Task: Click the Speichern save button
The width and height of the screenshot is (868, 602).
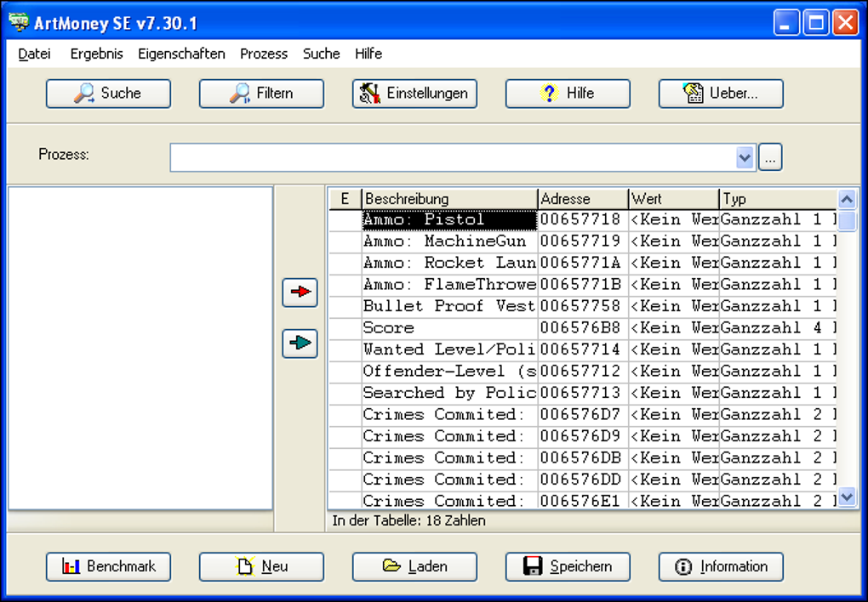Action: [568, 566]
